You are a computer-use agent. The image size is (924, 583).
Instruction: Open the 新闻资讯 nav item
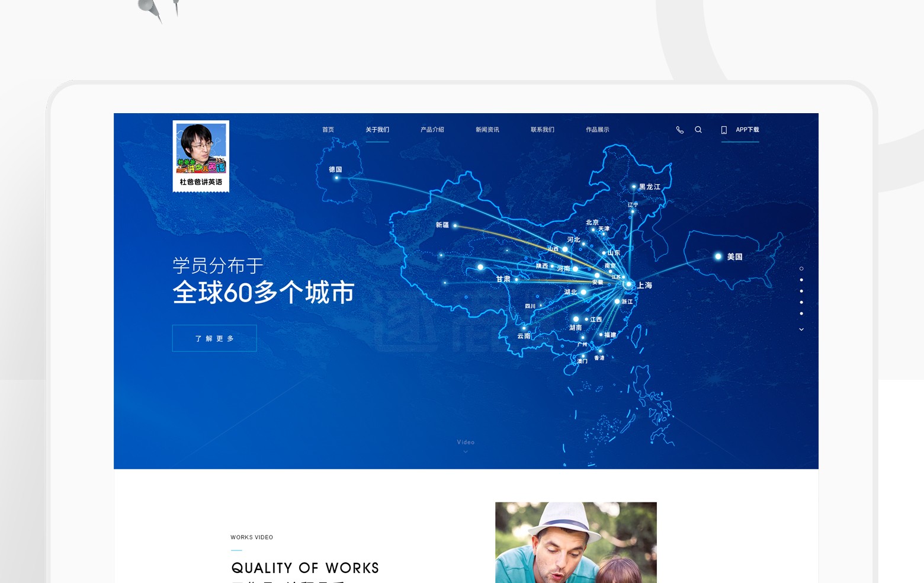click(x=487, y=130)
